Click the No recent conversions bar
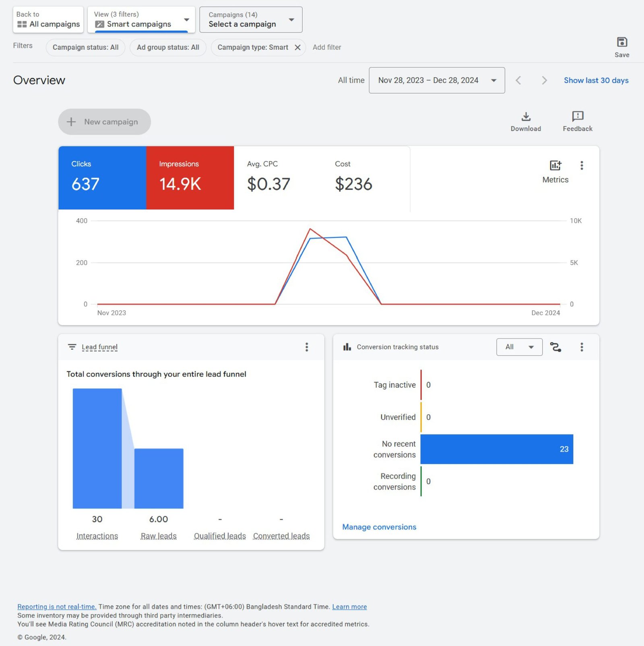This screenshot has height=646, width=644. (x=496, y=449)
